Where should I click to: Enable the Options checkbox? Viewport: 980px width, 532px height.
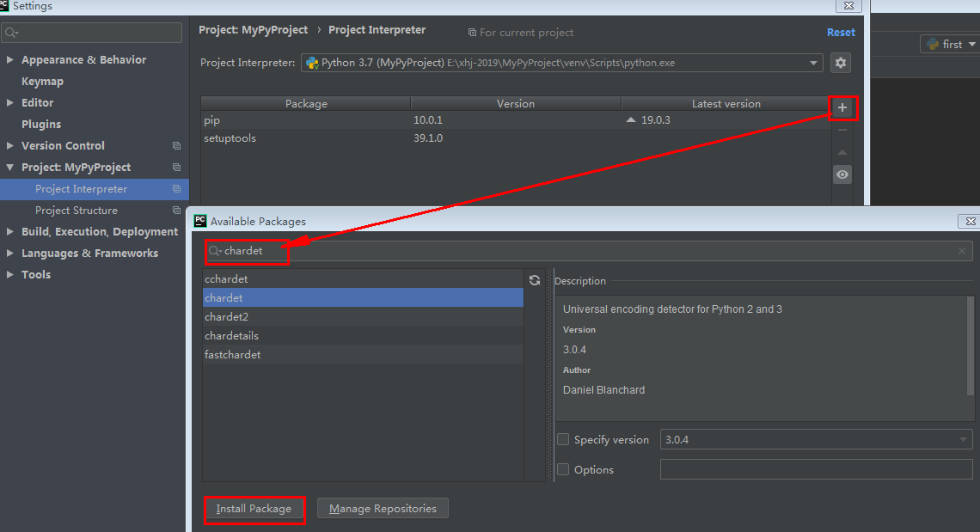click(x=563, y=469)
